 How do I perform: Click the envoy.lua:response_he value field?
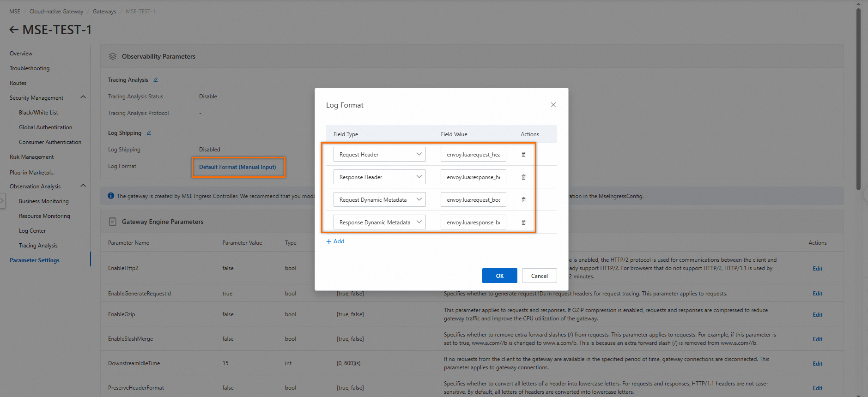click(473, 177)
